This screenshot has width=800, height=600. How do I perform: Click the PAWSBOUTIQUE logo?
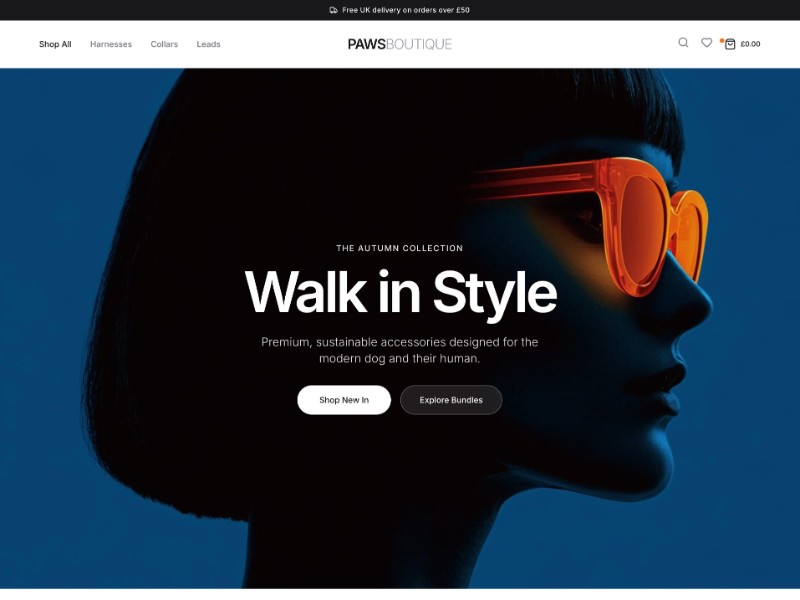pyautogui.click(x=399, y=43)
